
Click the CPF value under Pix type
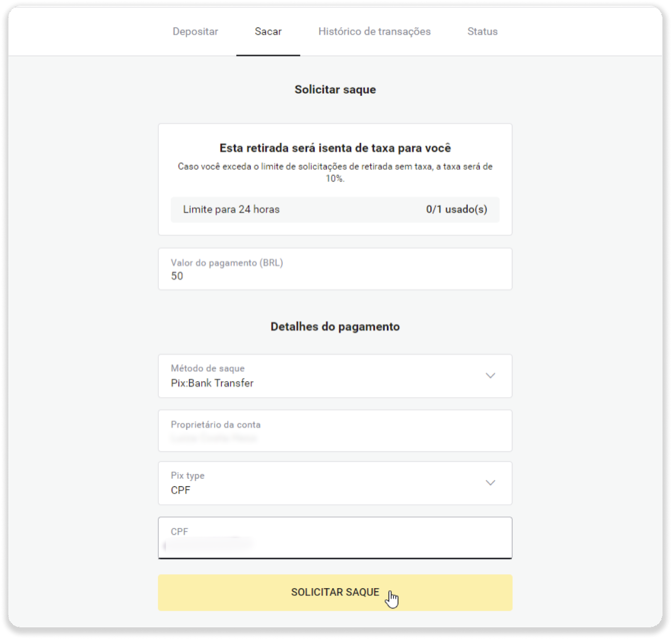click(x=181, y=490)
